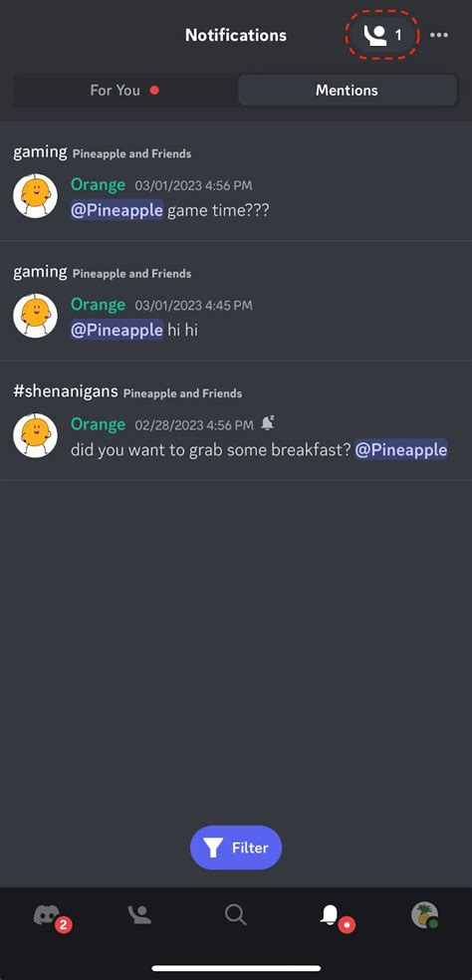Tap the @Pineapple mention after breakfast question

(x=401, y=449)
